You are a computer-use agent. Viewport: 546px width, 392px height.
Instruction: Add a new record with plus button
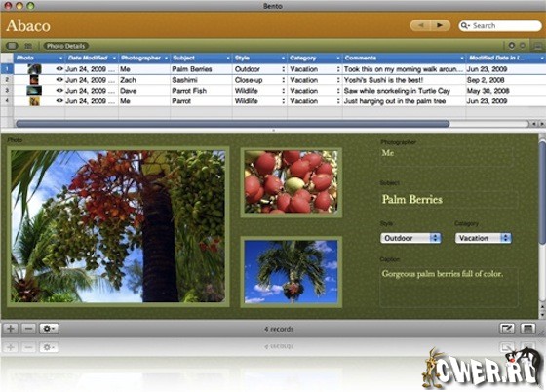(x=11, y=329)
